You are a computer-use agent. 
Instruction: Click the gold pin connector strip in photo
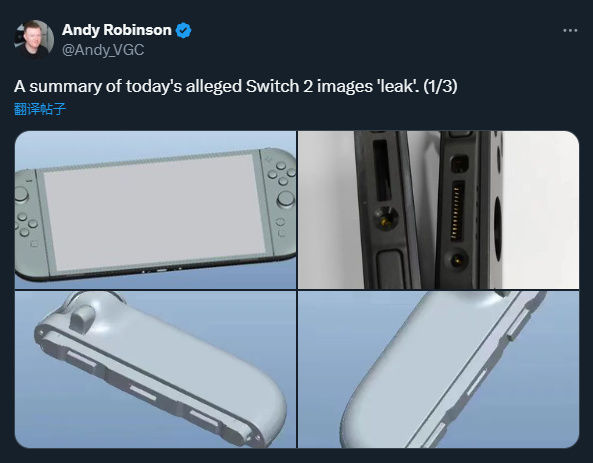click(x=457, y=210)
